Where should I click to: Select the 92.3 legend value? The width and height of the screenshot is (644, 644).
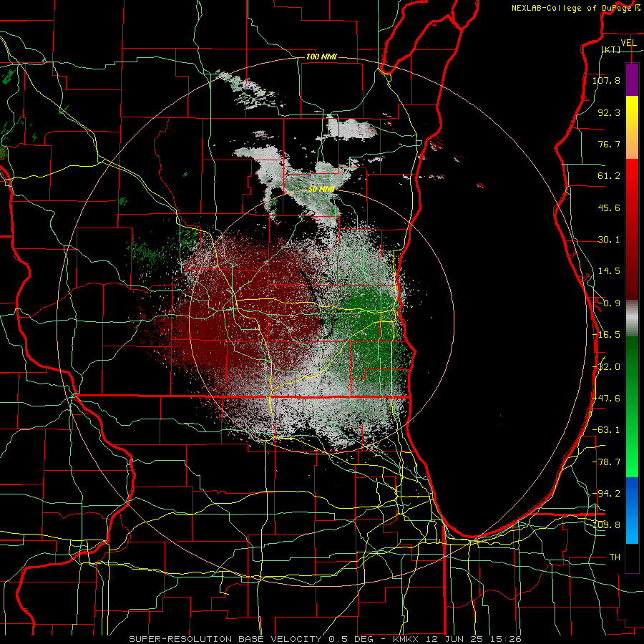(609, 112)
